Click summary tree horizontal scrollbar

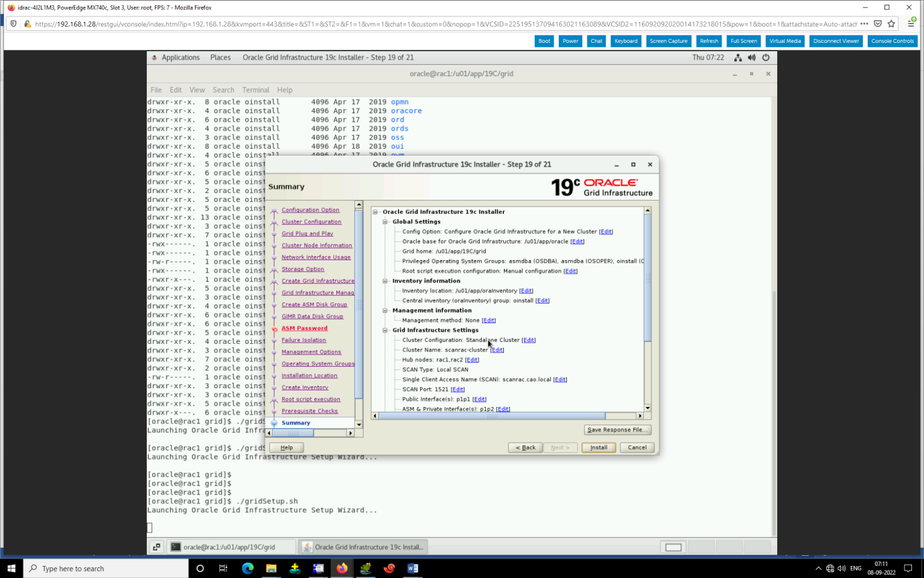492,416
